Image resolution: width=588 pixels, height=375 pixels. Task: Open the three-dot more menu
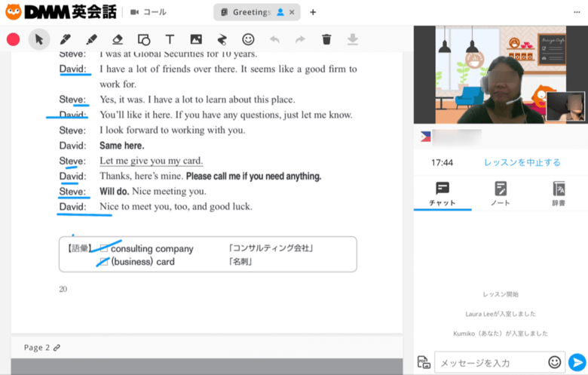577,12
